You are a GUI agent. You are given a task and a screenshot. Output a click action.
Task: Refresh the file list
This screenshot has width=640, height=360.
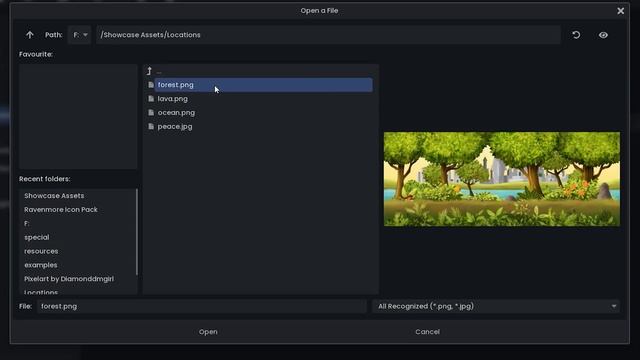point(576,35)
